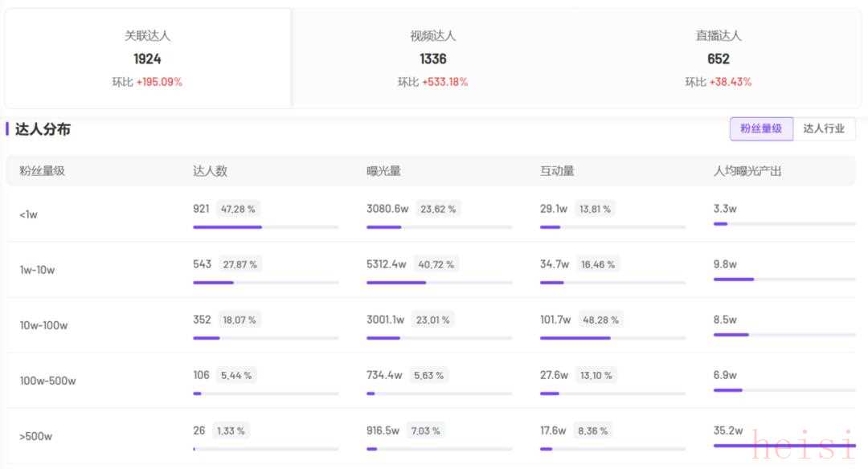
Task: Open the 直播达人 summary card
Action: [719, 59]
